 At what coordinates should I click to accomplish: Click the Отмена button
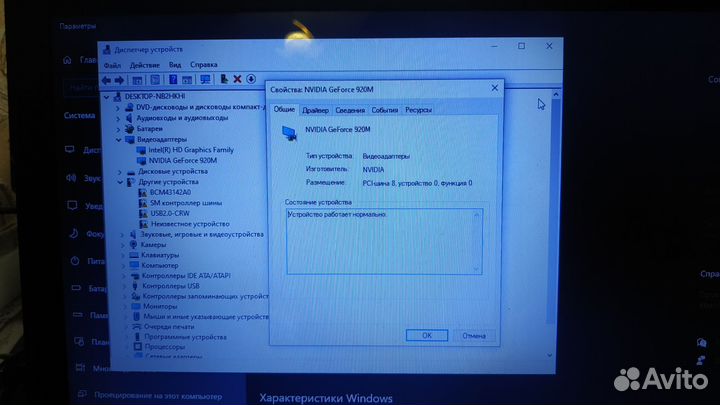(x=474, y=336)
